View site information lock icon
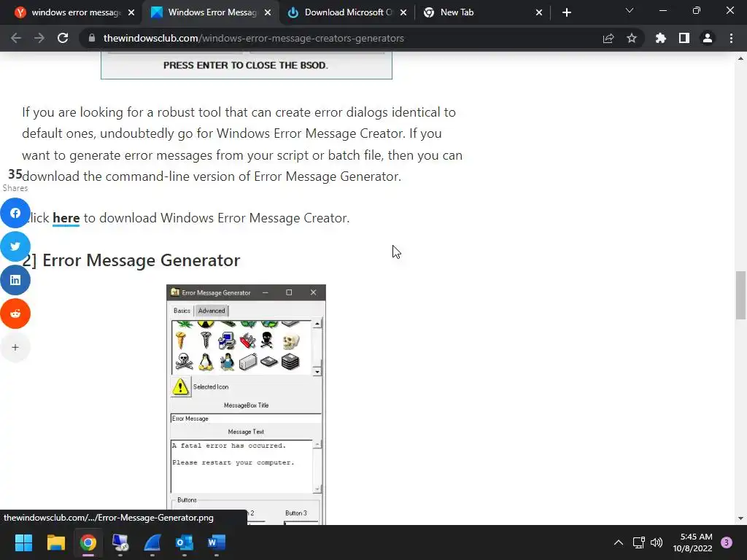Screen dimensions: 747x560 (92, 38)
